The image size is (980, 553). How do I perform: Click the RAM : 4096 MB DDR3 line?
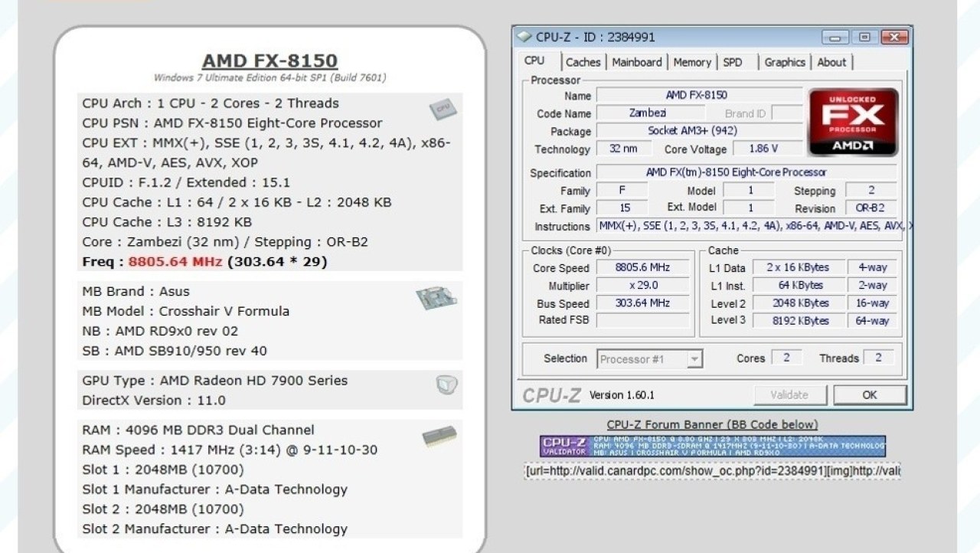click(198, 430)
